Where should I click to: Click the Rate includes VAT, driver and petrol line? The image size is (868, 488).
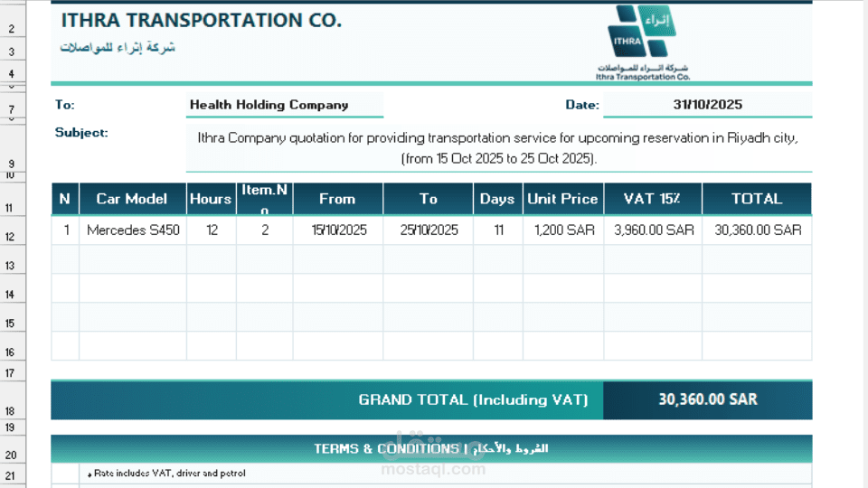[166, 474]
